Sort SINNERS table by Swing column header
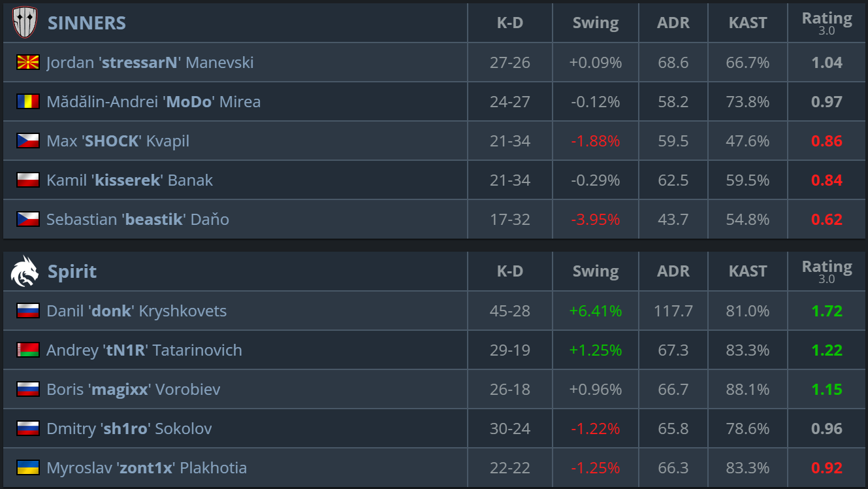 tap(595, 23)
